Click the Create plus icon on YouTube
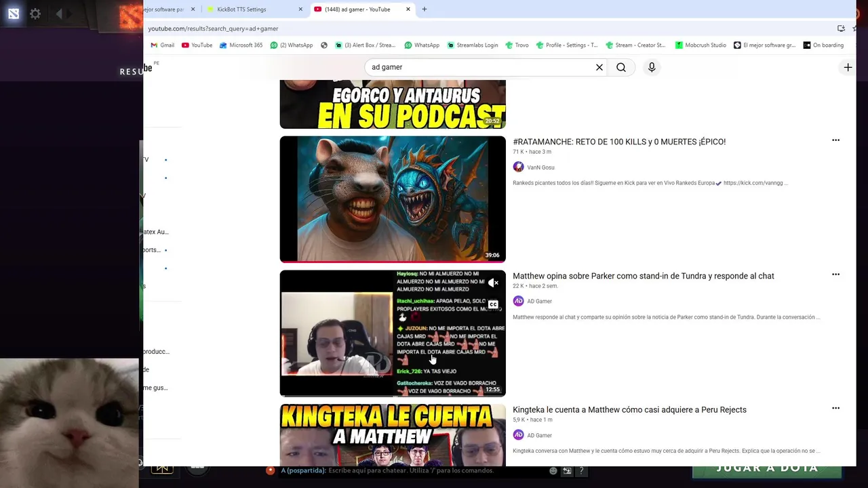Screen dimensions: 868x488 (848, 67)
